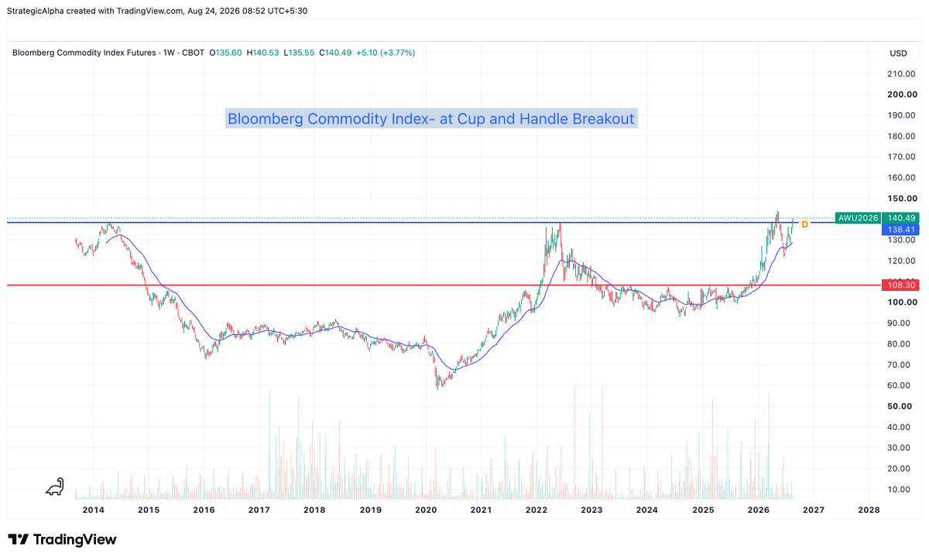
Task: Click the 2020 label on time axis
Action: [x=426, y=510]
